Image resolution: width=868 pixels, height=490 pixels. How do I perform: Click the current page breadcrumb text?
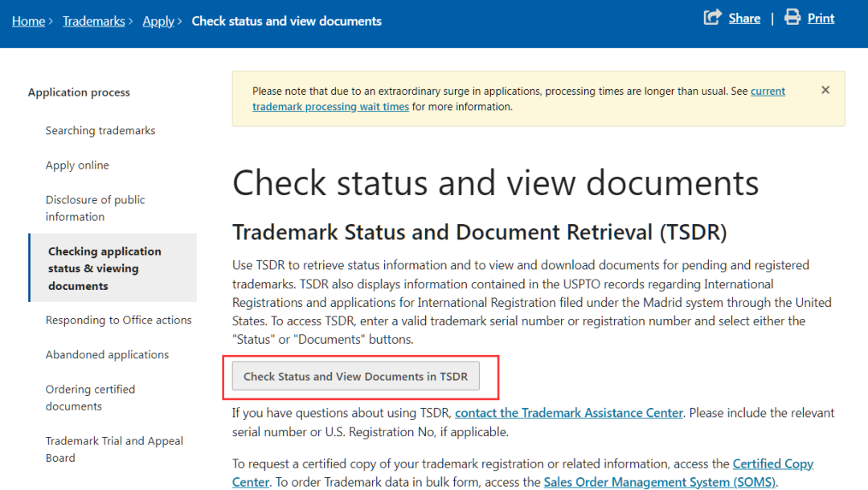point(286,21)
